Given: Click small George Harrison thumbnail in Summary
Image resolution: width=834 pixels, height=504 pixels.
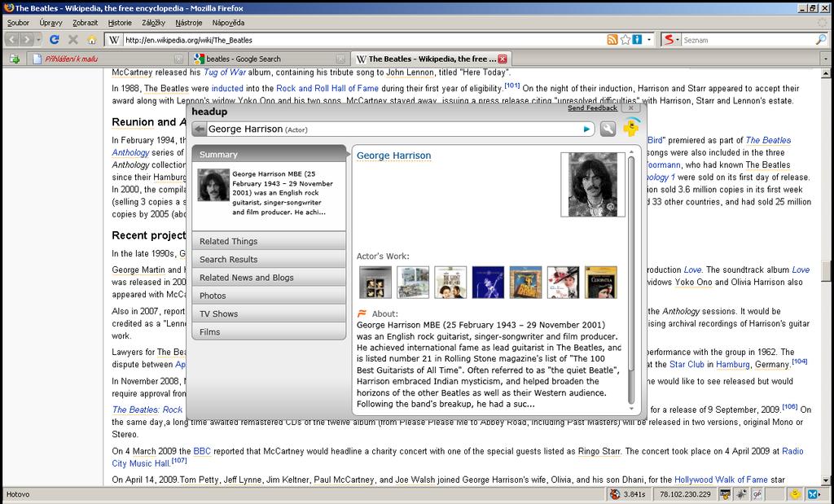Looking at the screenshot, I should pos(213,185).
